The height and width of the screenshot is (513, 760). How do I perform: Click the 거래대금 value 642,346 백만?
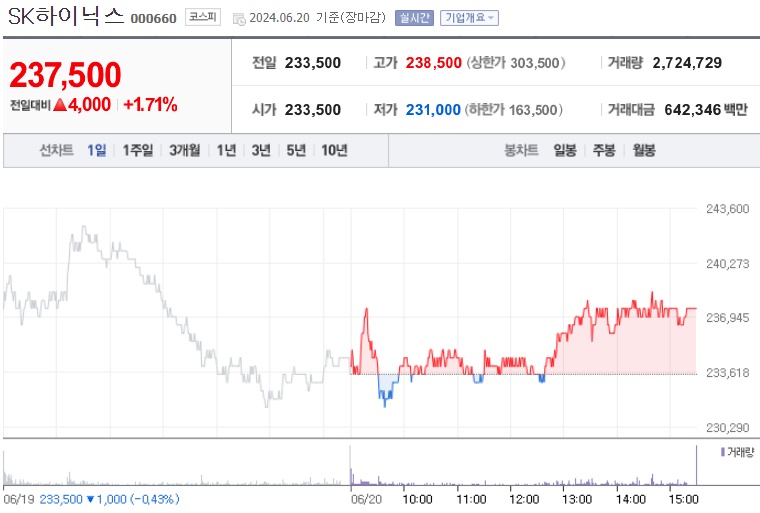click(706, 110)
